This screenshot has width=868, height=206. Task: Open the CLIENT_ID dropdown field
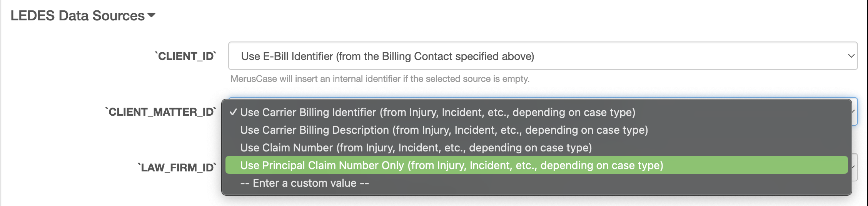point(543,56)
